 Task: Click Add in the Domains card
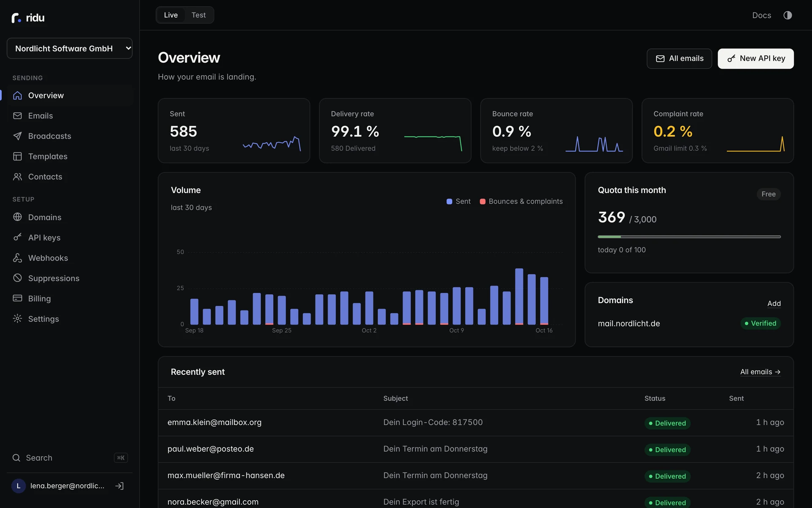(774, 304)
